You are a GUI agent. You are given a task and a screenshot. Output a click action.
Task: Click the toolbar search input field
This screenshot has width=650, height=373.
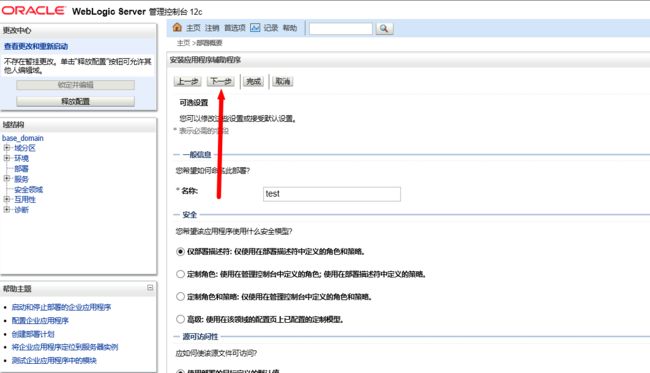click(341, 29)
